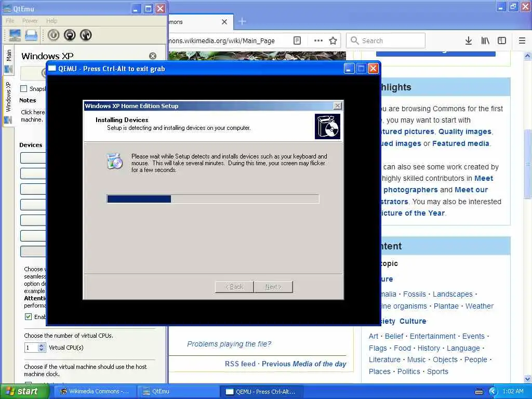Open a new Firefox tab with plus

coord(242,22)
